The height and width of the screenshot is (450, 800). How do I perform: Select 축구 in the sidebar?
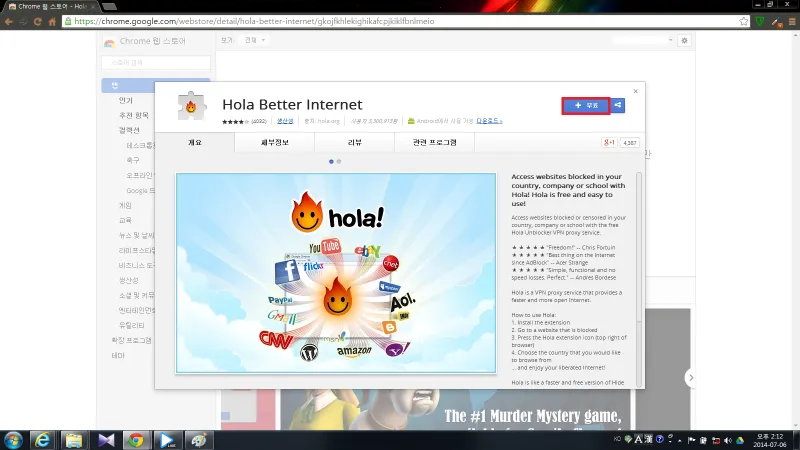(x=133, y=160)
